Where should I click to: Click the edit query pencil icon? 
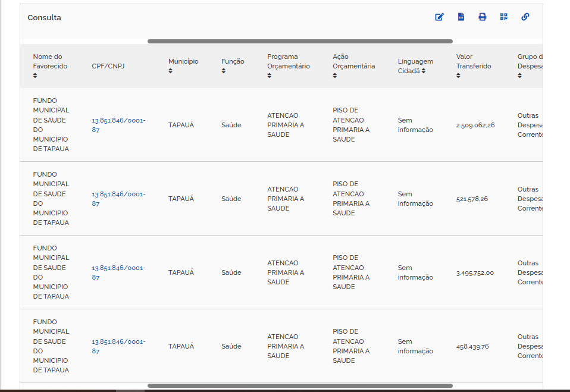point(440,17)
